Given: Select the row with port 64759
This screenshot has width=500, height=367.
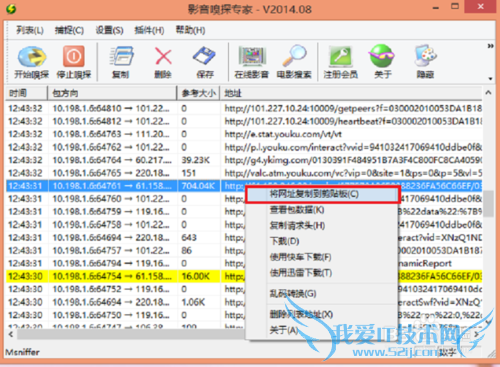Looking at the screenshot, I should pos(244,212).
